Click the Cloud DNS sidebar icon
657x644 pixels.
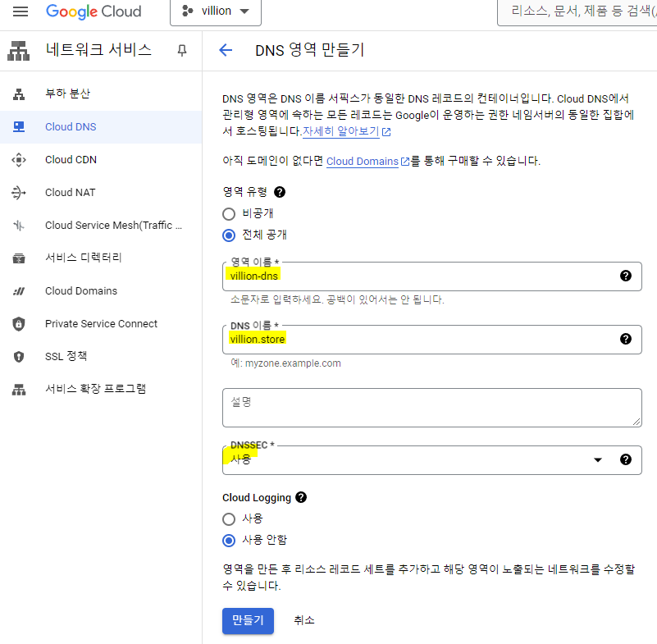pyautogui.click(x=19, y=126)
